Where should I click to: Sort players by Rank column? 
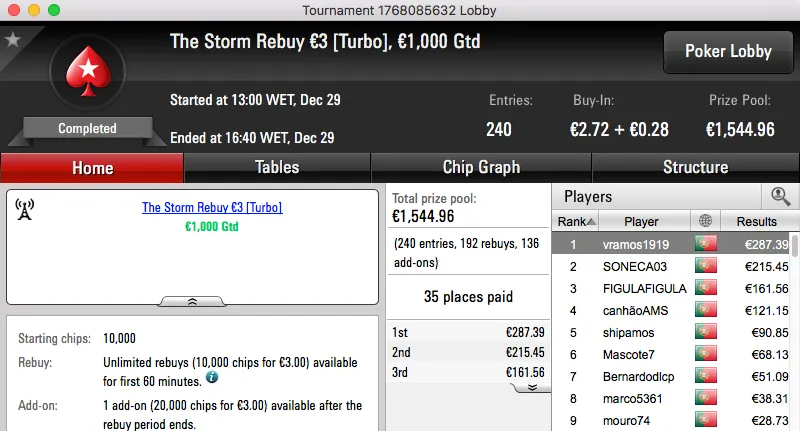pos(578,221)
